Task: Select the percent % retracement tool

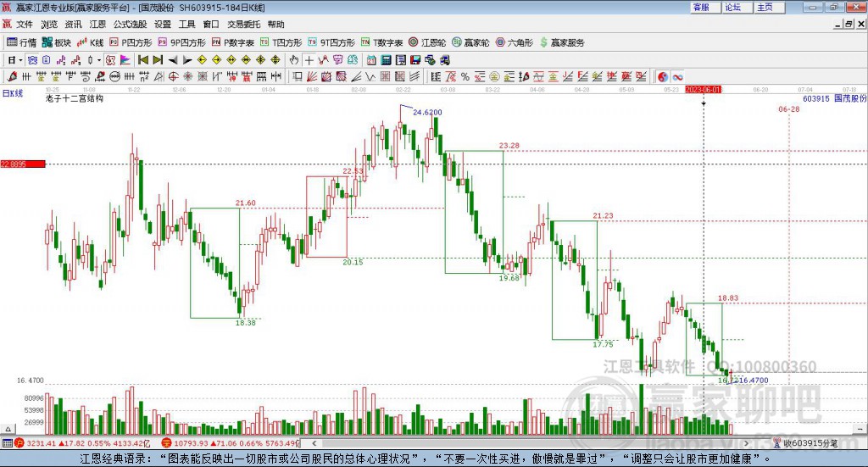Action: 465,77
